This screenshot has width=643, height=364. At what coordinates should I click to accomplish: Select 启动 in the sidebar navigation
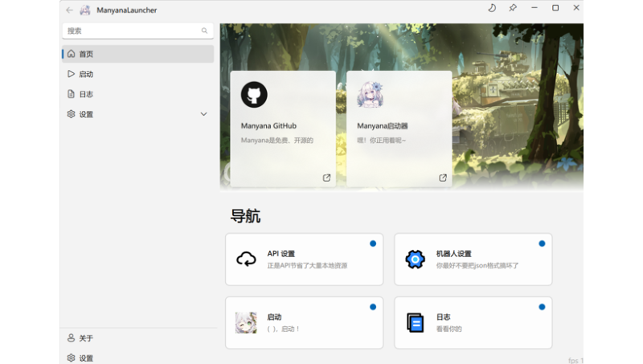pos(86,74)
